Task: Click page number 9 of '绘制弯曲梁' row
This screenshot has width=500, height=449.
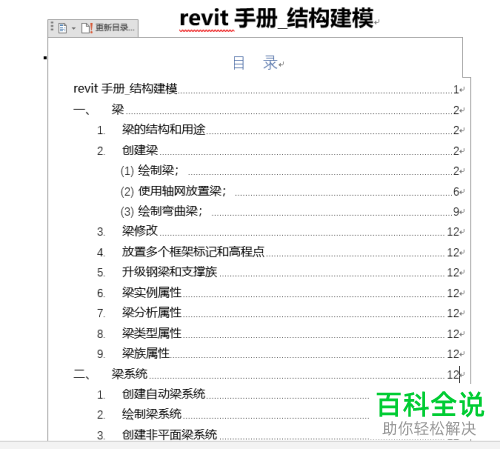Action: pyautogui.click(x=456, y=212)
